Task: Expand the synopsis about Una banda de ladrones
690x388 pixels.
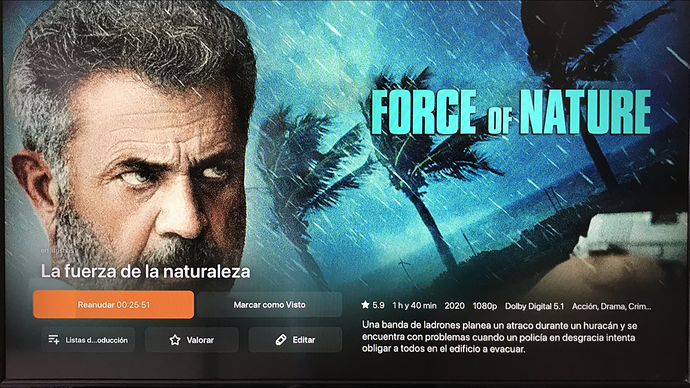Action: coord(499,337)
